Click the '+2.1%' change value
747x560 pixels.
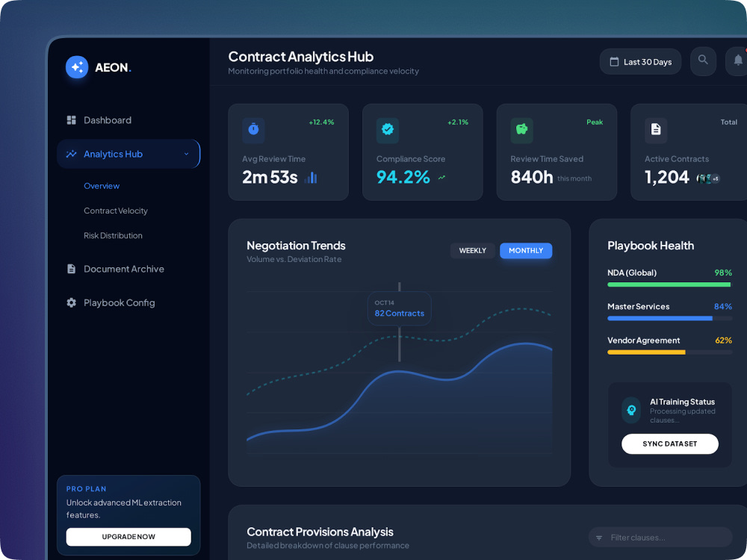pyautogui.click(x=458, y=122)
